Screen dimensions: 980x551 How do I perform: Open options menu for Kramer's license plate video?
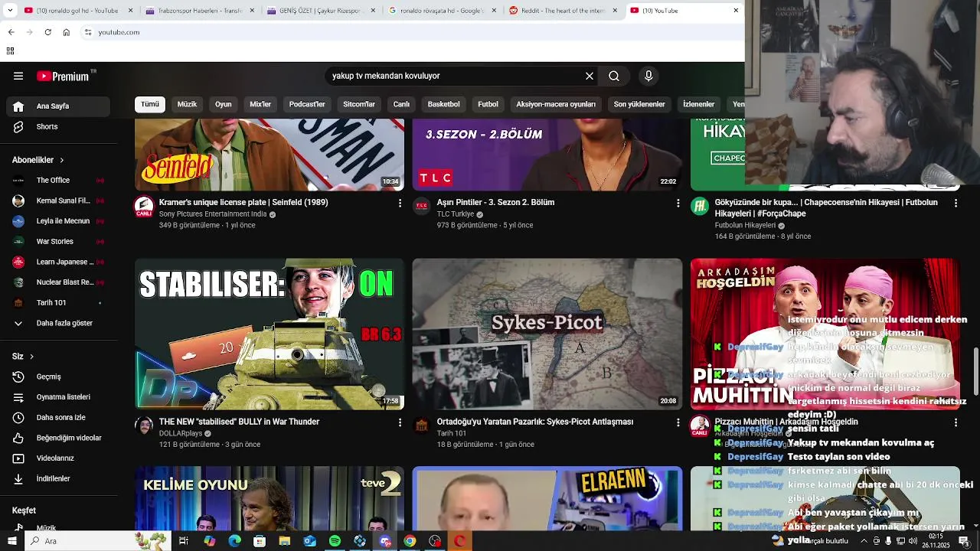pos(400,203)
